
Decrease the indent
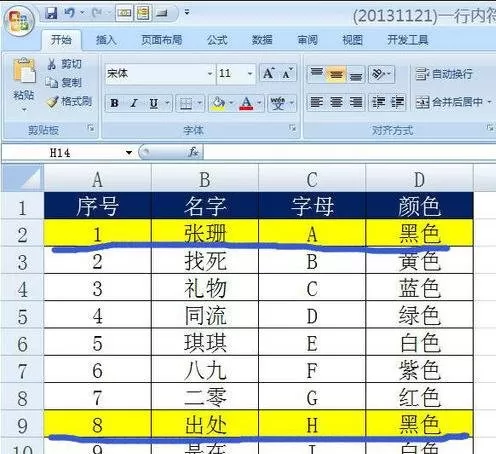pos(379,102)
